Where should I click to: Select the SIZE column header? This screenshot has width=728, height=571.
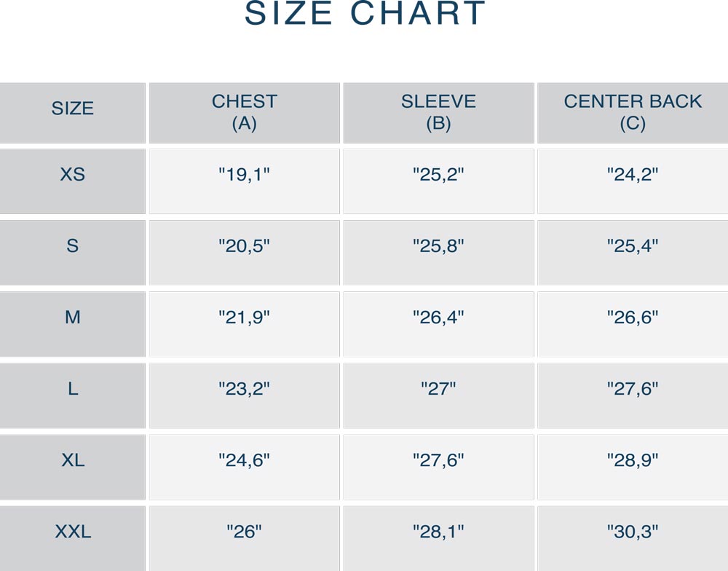pyautogui.click(x=72, y=109)
